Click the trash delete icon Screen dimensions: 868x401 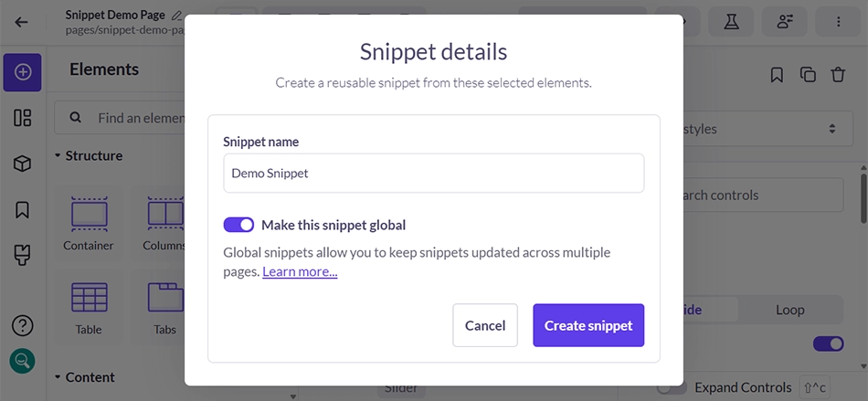tap(838, 75)
